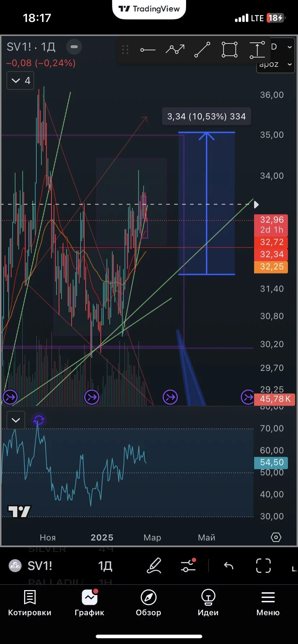Open the D dropdown at top right

click(x=281, y=47)
